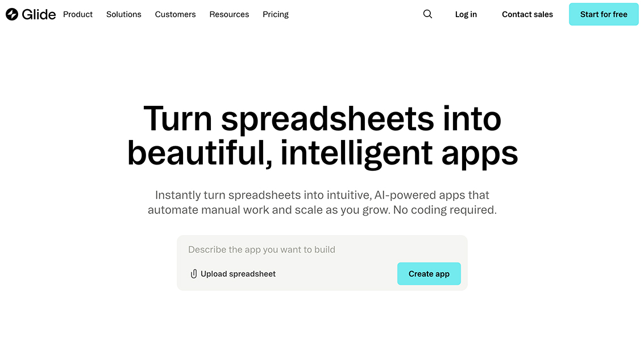This screenshot has height=346, width=644.
Task: Click empty space between Upload and Create app
Action: click(x=335, y=274)
